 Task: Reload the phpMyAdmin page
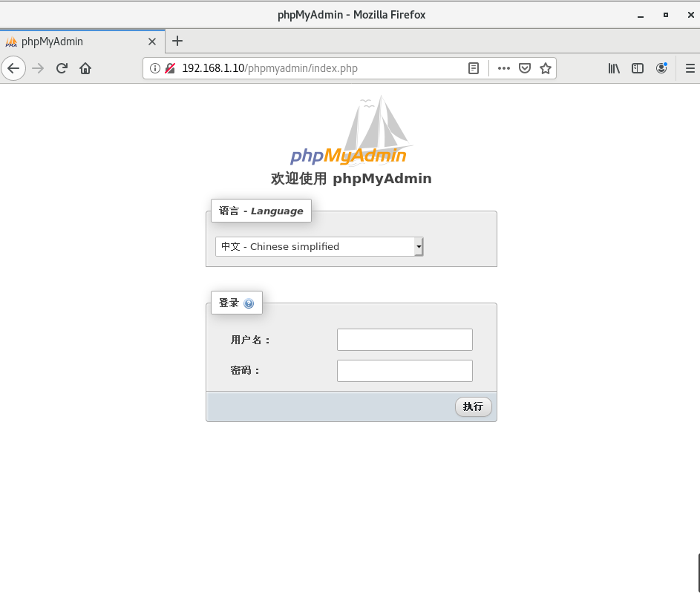click(62, 68)
